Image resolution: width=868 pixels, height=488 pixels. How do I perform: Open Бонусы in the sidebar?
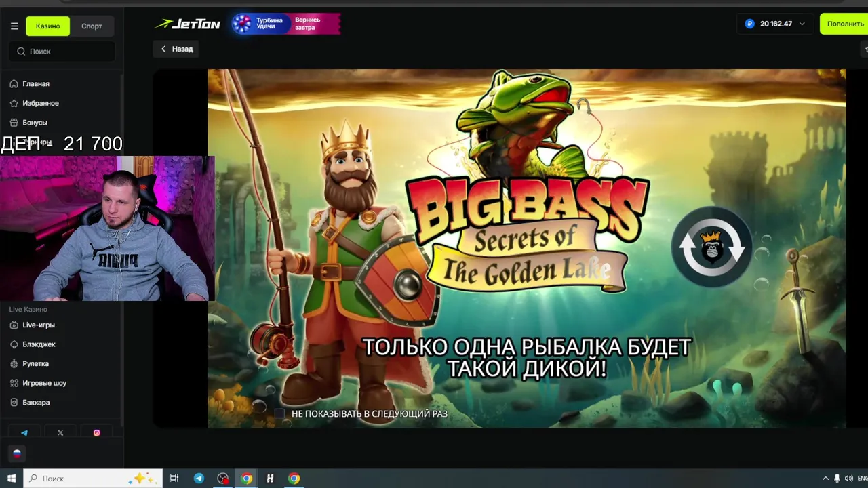[35, 123]
